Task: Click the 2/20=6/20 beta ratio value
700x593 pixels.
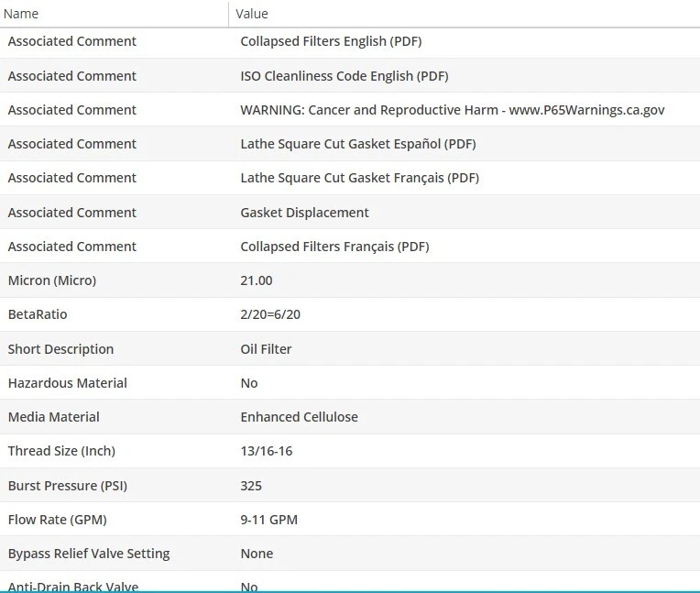Action: click(270, 314)
